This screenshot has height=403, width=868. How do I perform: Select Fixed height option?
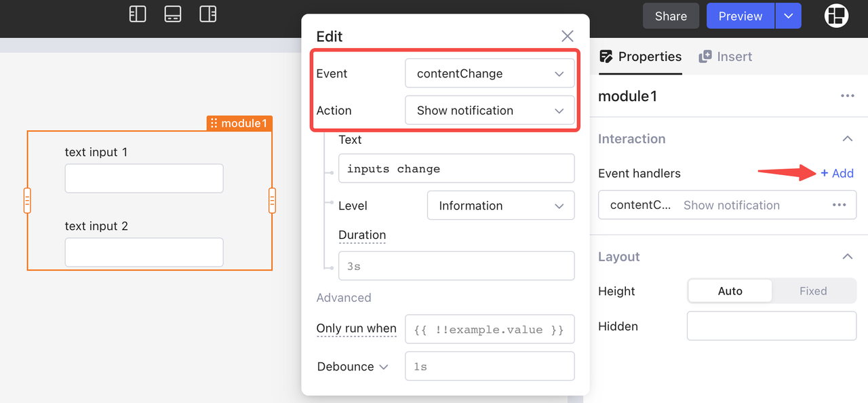point(812,291)
